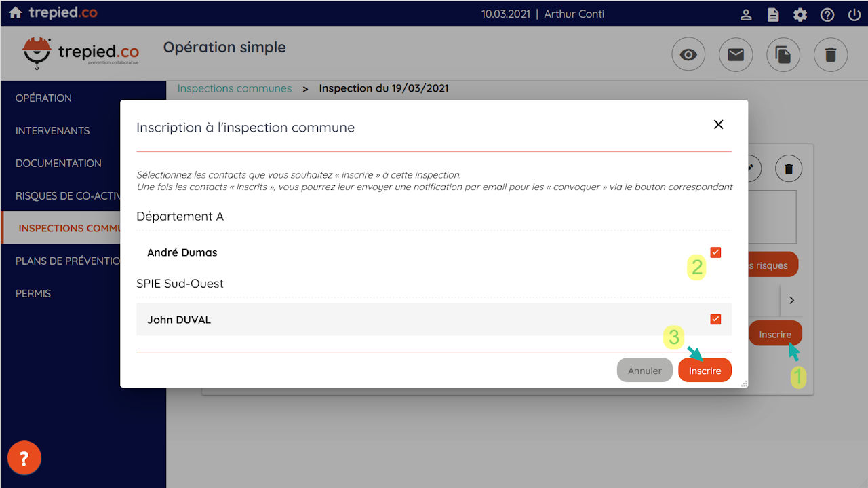Click the document icon in top bar
Viewport: 868px width, 488px height.
[773, 14]
